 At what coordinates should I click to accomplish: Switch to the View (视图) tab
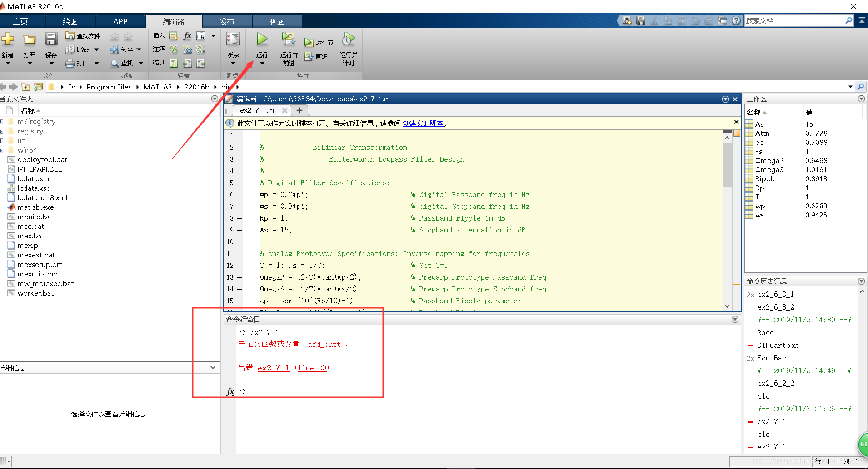pyautogui.click(x=277, y=21)
